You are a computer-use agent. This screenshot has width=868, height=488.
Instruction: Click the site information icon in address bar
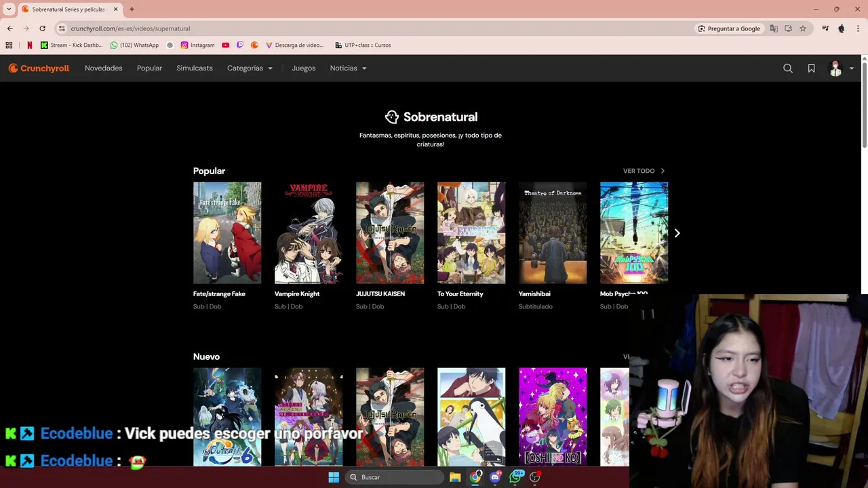[x=62, y=28]
